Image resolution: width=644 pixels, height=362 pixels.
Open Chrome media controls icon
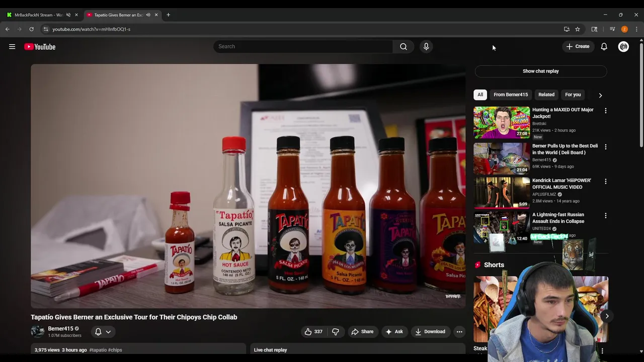(612, 29)
